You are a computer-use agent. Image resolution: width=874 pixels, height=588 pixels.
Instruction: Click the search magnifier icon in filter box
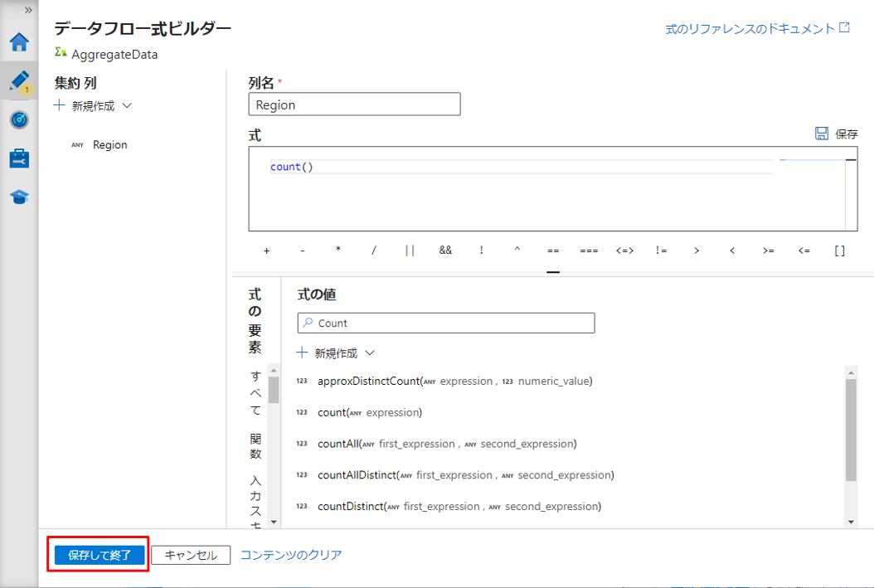308,323
